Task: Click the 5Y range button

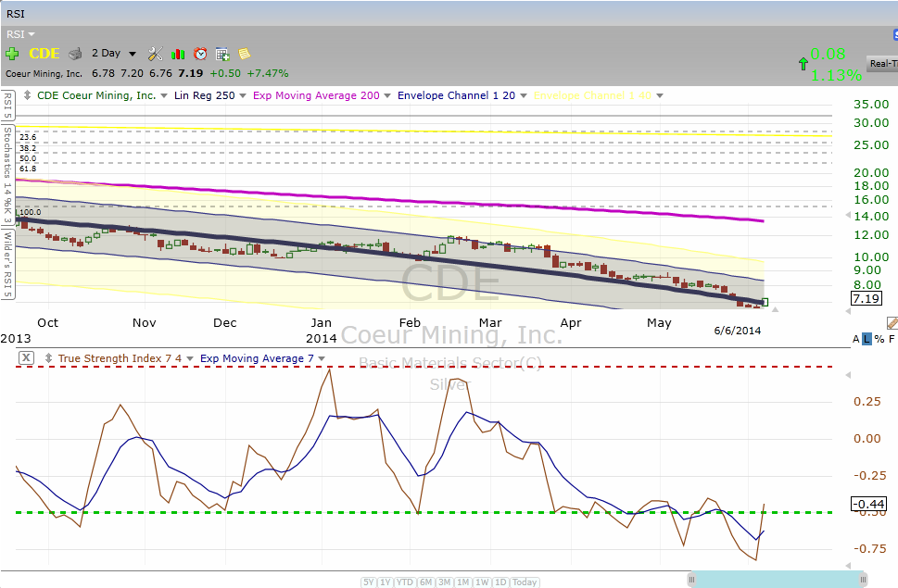Action: point(368,582)
